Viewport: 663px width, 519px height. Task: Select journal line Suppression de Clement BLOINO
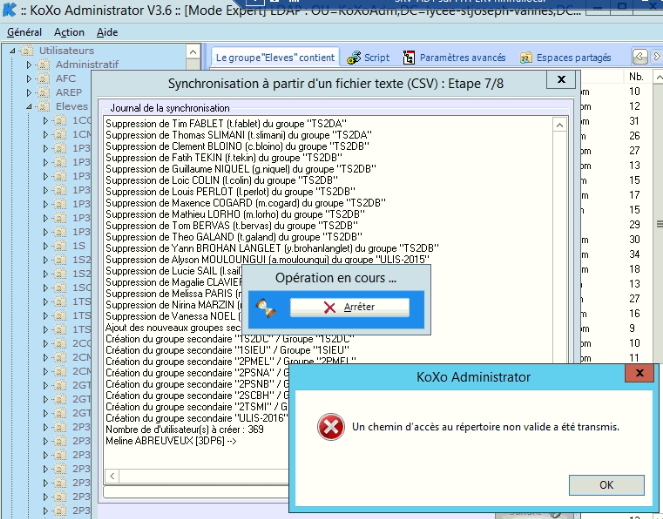tap(237, 146)
